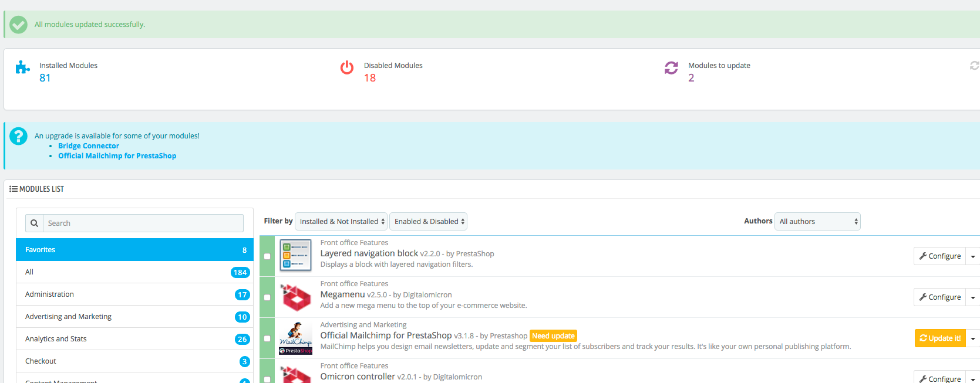Click the 8 count on Favorites

point(244,250)
